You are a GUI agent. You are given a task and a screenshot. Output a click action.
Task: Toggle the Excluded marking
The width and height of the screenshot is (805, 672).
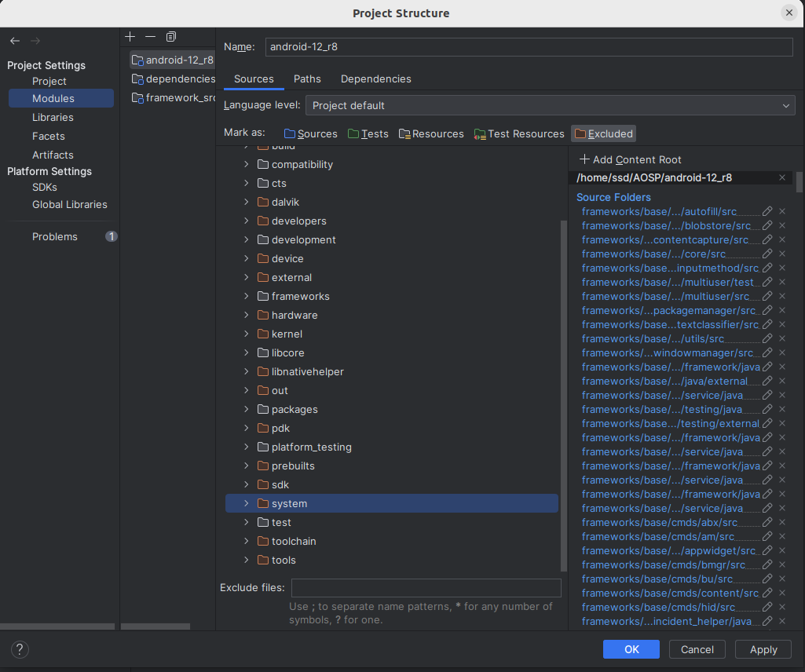[603, 133]
